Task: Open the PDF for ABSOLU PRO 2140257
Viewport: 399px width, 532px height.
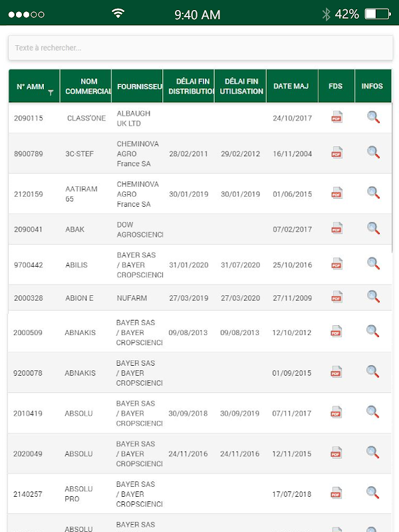Action: pos(336,493)
